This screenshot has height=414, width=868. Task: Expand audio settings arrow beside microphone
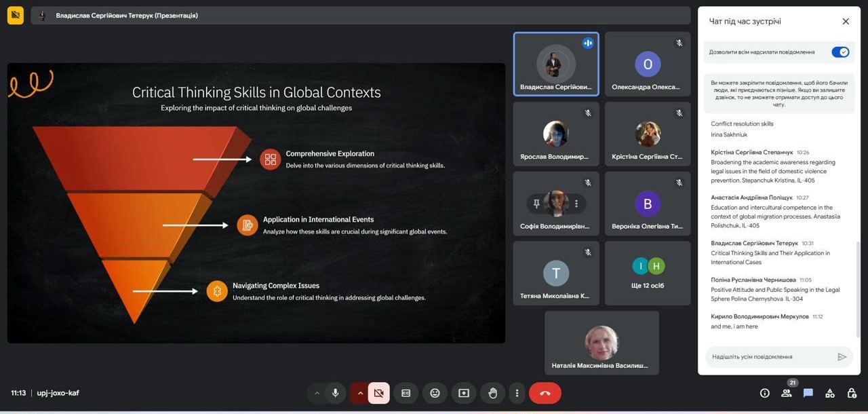(x=317, y=393)
